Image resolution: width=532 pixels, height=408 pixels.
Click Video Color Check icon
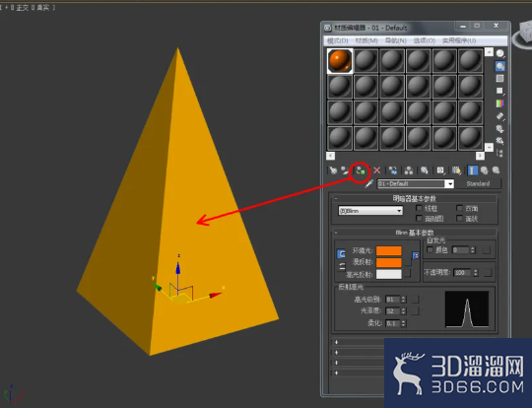[x=500, y=103]
